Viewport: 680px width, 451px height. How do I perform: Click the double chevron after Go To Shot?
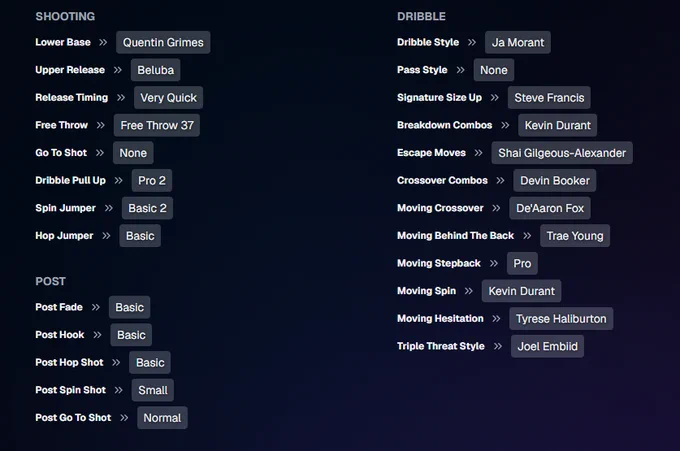pyautogui.click(x=100, y=153)
